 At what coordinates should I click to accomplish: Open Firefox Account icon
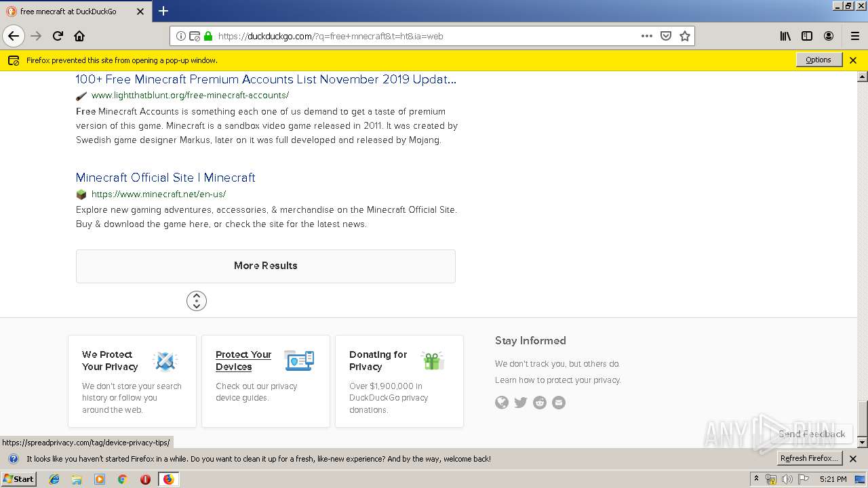coord(829,36)
